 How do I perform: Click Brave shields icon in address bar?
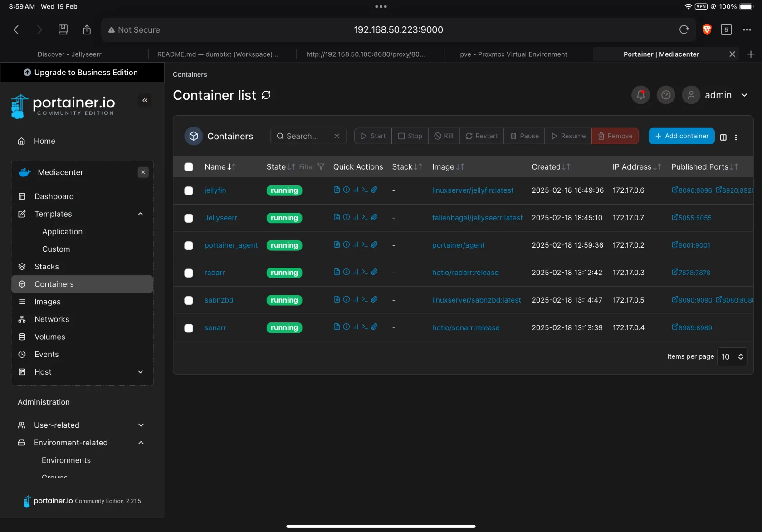tap(707, 30)
